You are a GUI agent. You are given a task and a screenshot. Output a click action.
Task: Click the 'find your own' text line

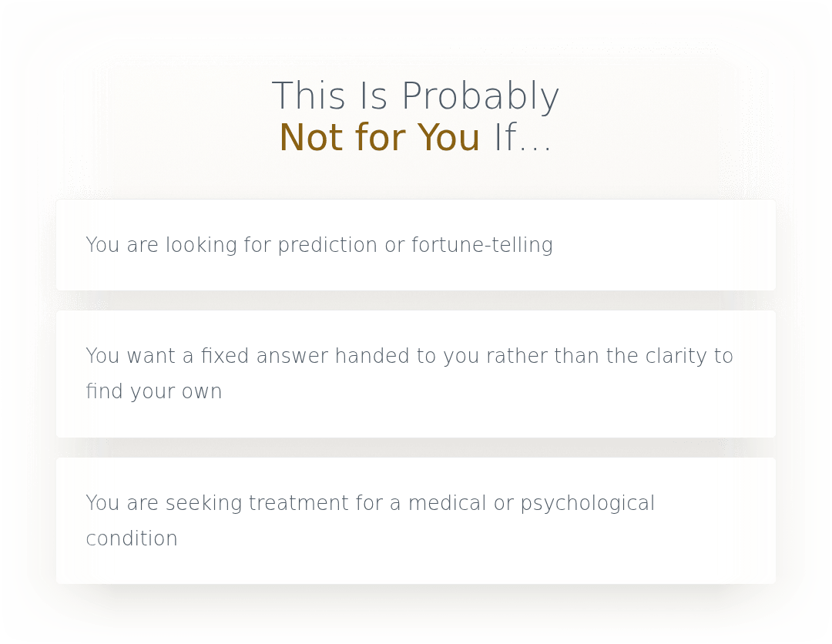(x=154, y=391)
